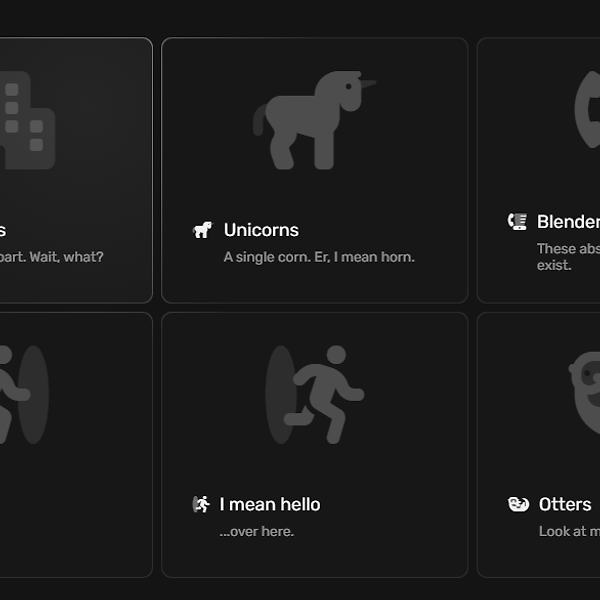Image resolution: width=600 pixels, height=600 pixels.
Task: Click the small unicorn icon beside Unicorns title
Action: [202, 230]
